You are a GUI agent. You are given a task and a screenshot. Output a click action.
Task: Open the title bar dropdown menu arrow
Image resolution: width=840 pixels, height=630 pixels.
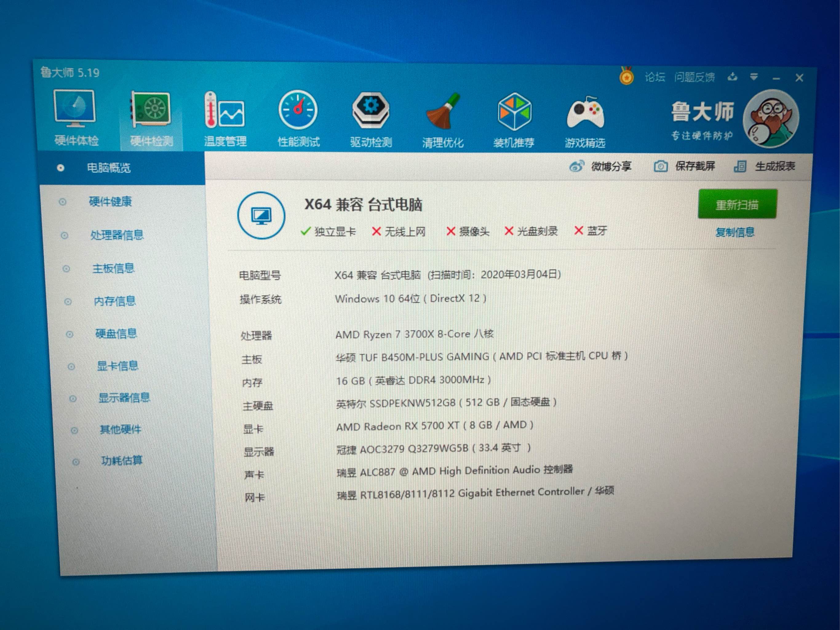pyautogui.click(x=754, y=78)
